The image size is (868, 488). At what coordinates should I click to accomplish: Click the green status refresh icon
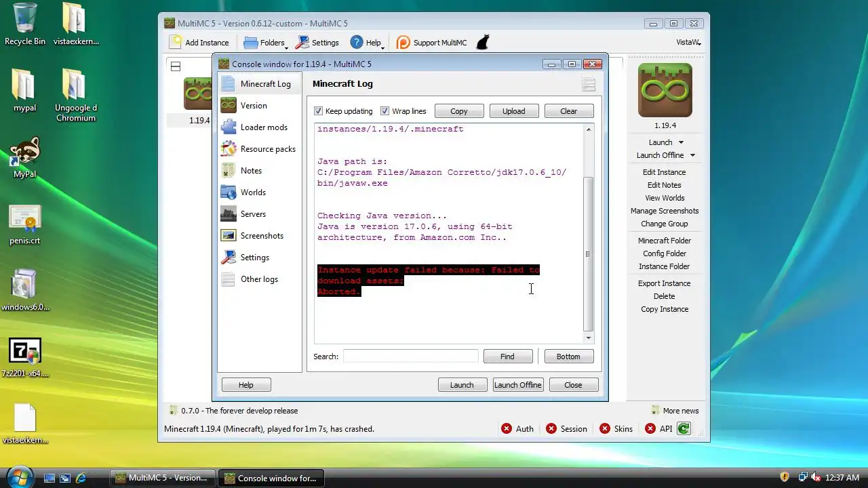tap(684, 428)
